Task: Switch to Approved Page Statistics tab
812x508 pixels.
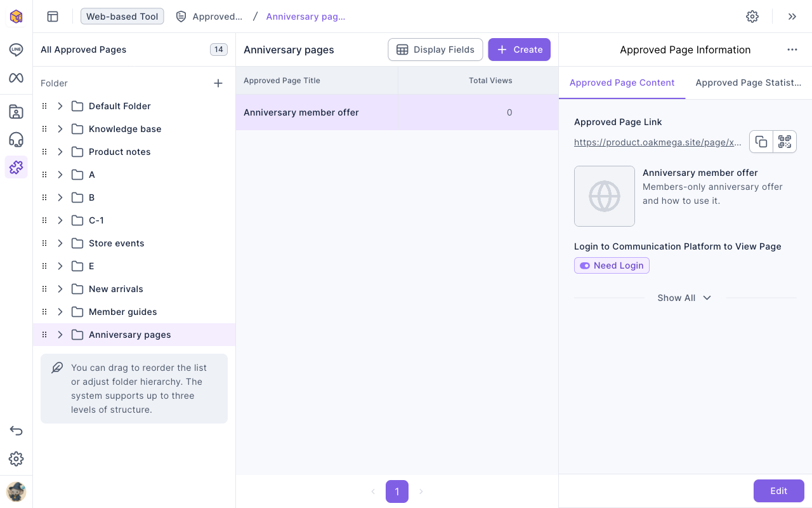Action: pyautogui.click(x=749, y=83)
